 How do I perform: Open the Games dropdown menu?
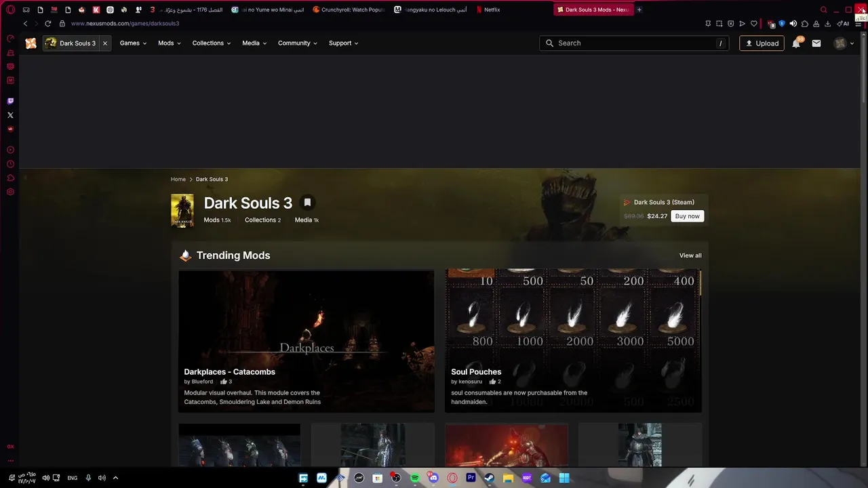(x=133, y=43)
